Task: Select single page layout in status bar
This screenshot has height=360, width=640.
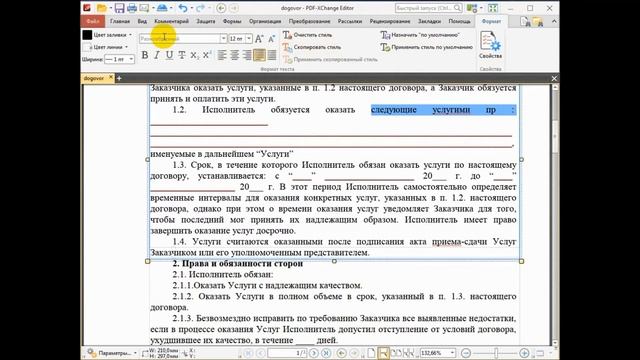Action: click(x=371, y=353)
